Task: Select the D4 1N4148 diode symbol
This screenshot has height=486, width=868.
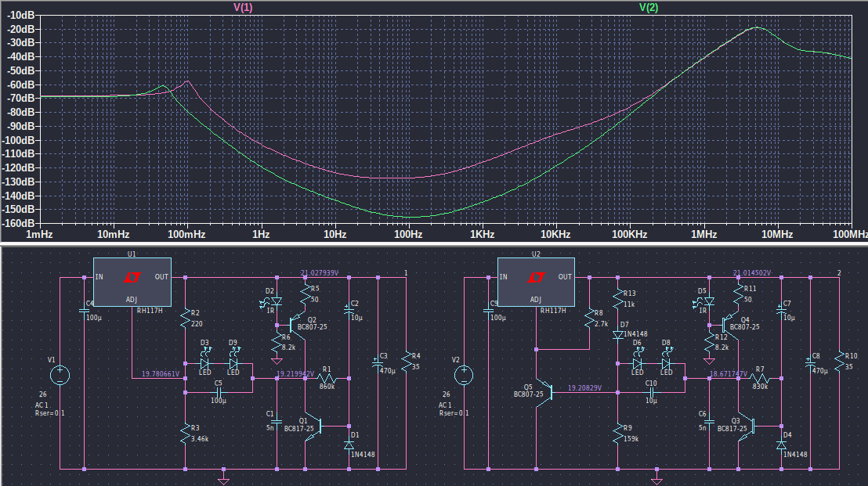Action: click(x=782, y=445)
